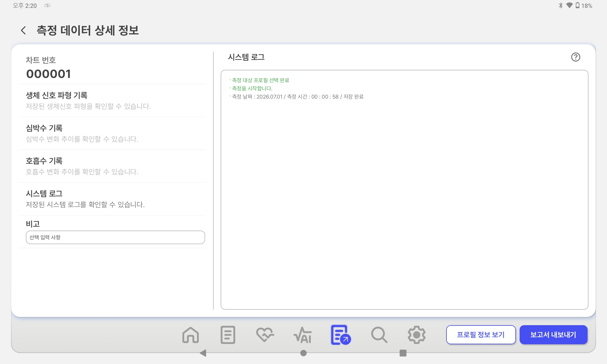Focus the 비고 input field
The width and height of the screenshot is (607, 364).
pos(115,237)
